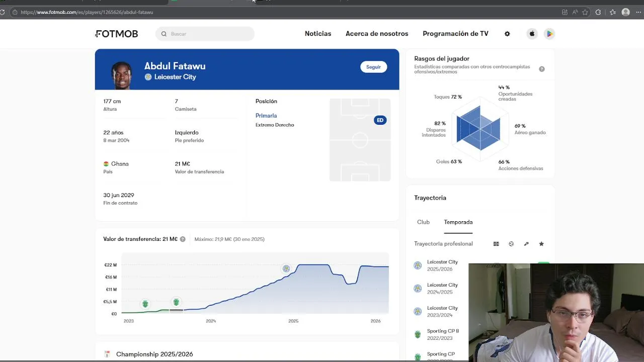
Task: Click the rating star column icon in Trayectoria
Action: pos(541,244)
